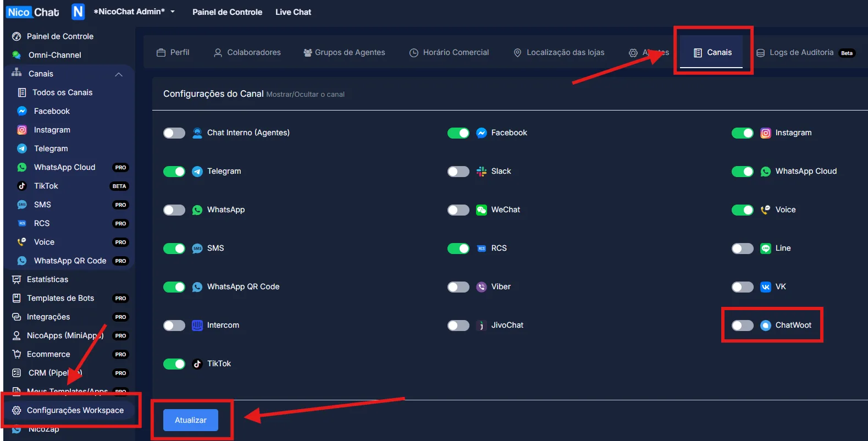Enable the Viber channel toggle
The image size is (868, 441).
coord(458,287)
